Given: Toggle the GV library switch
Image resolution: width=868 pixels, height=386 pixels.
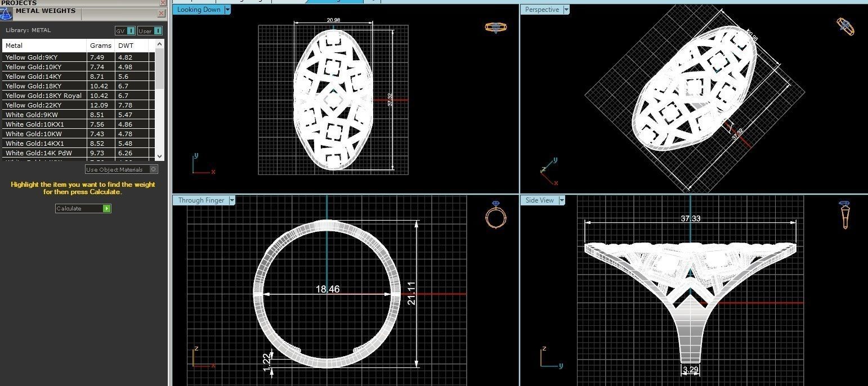Looking at the screenshot, I should point(125,31).
